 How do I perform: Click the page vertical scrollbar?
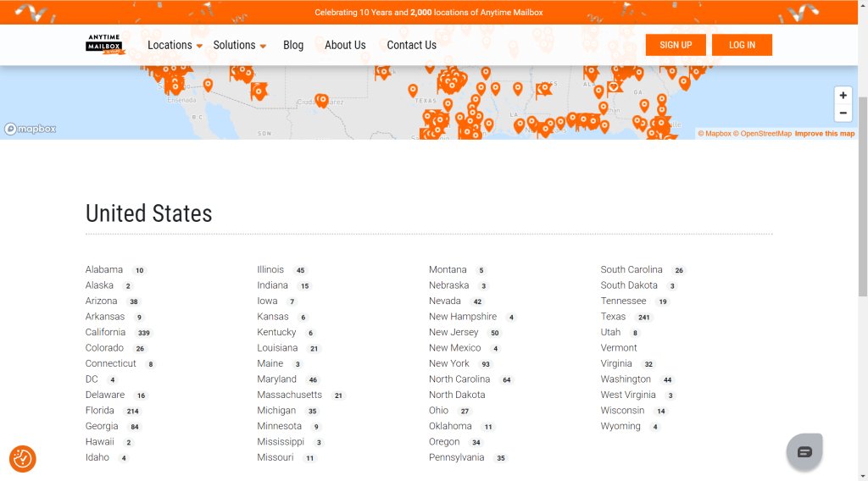[x=863, y=196]
